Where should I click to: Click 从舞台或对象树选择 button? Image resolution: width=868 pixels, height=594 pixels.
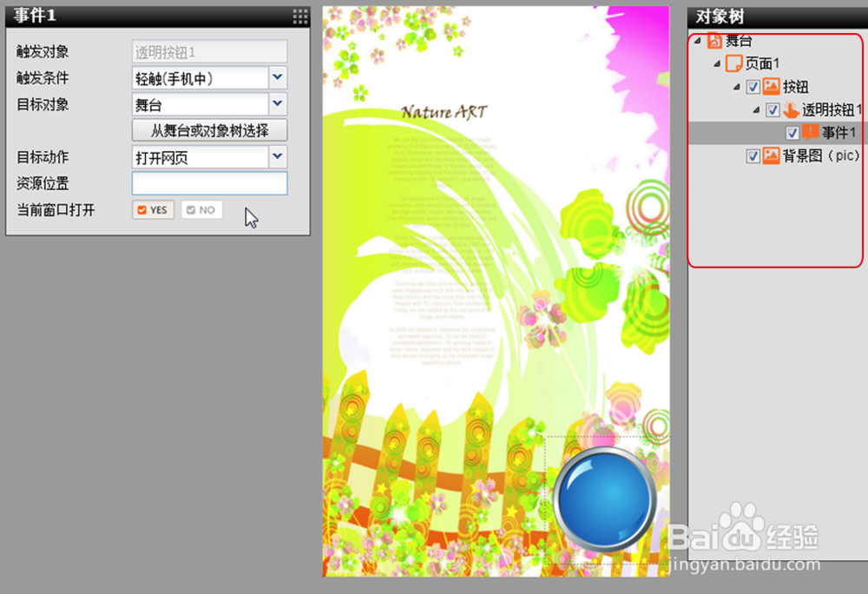point(209,130)
